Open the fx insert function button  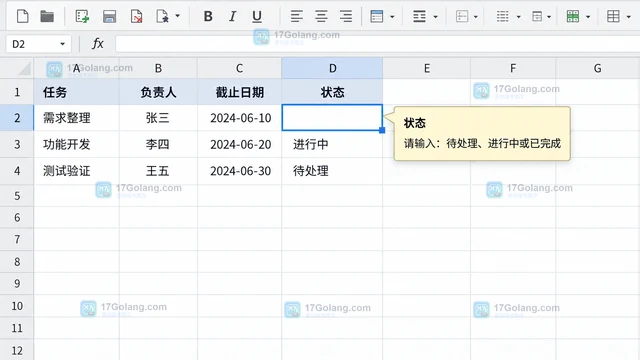click(98, 44)
